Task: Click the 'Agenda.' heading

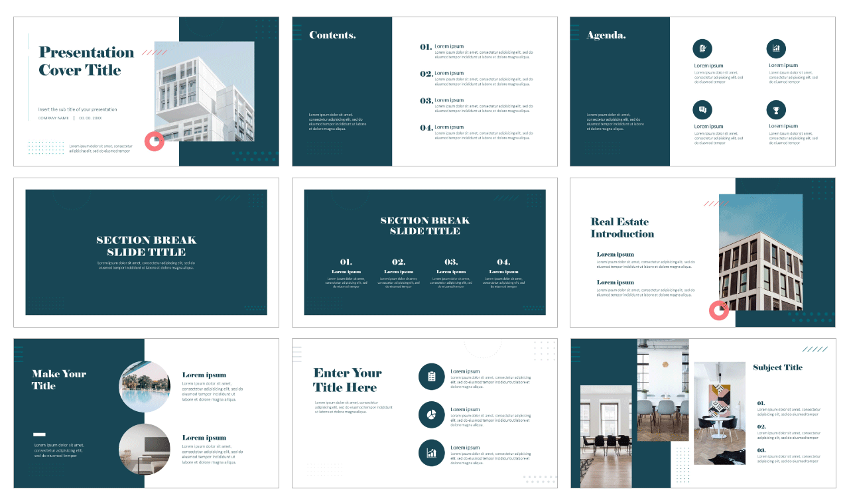Action: pos(606,35)
